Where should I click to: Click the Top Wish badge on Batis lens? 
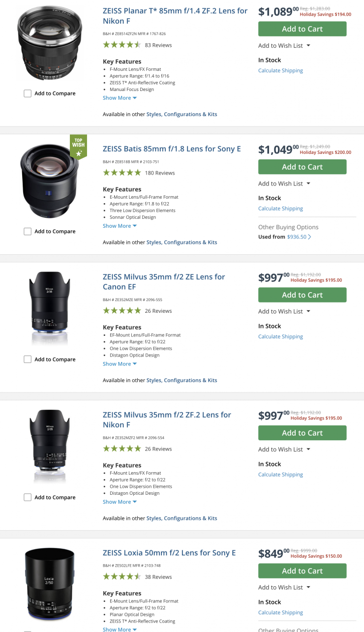[78, 147]
